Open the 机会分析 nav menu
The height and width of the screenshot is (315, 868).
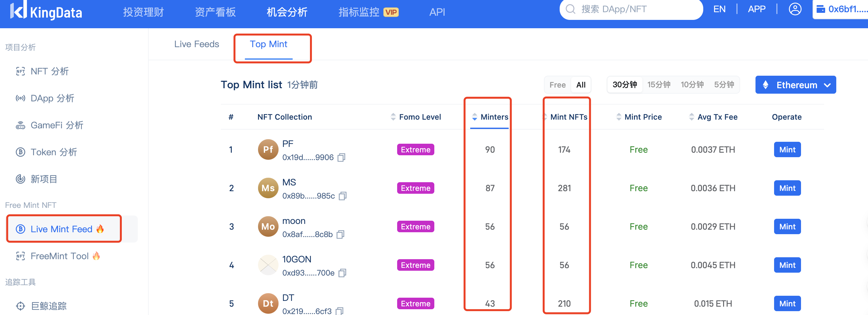pos(287,12)
